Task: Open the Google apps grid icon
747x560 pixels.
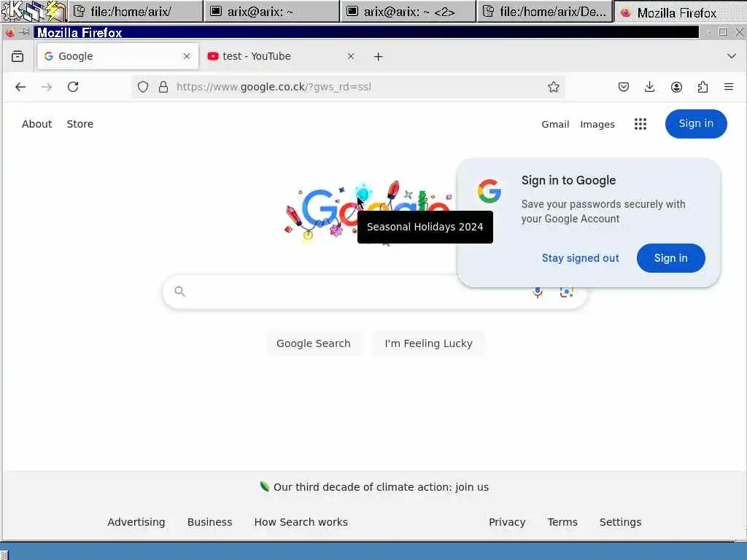Action: pos(640,124)
